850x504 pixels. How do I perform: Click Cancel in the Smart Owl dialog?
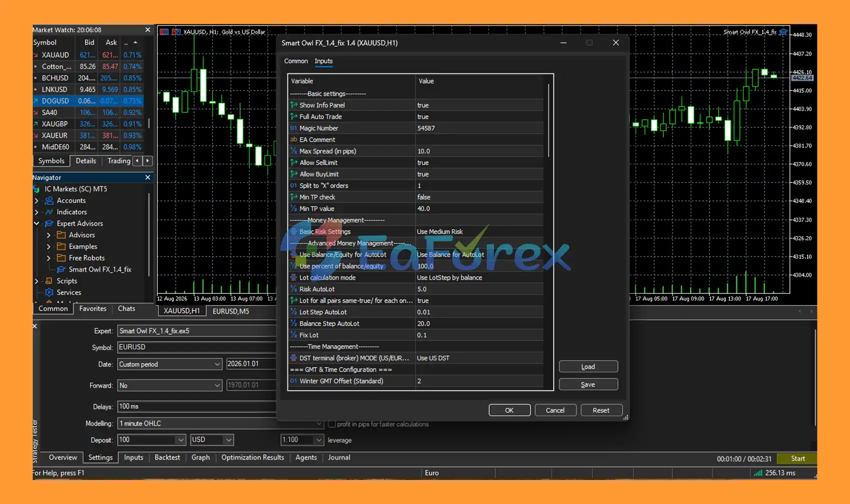555,410
